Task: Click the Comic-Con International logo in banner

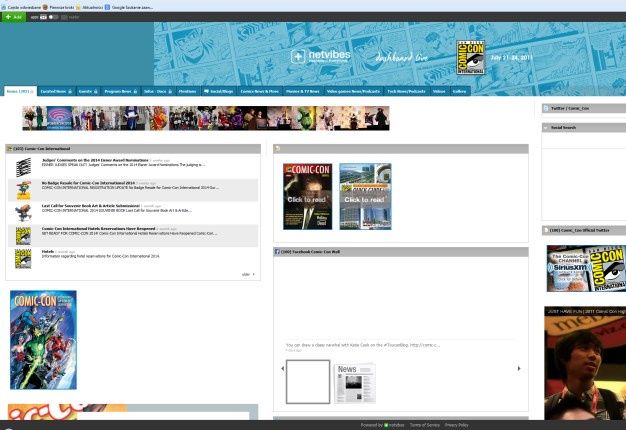Action: coord(470,57)
